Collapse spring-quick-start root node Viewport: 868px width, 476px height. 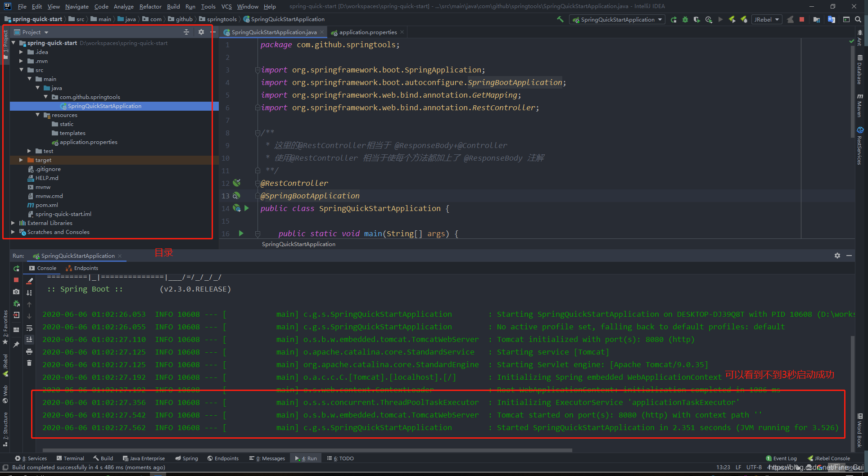point(13,43)
